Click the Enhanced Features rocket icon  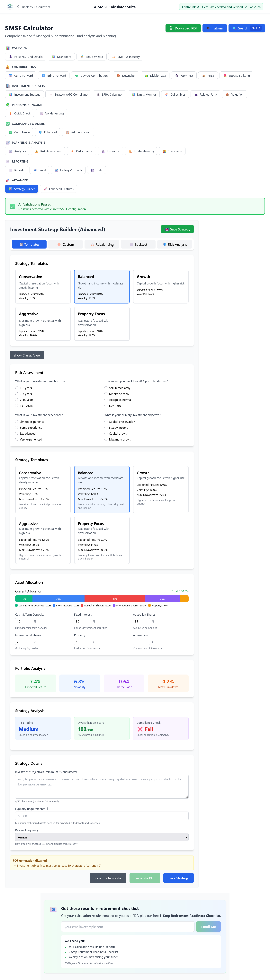(x=46, y=189)
